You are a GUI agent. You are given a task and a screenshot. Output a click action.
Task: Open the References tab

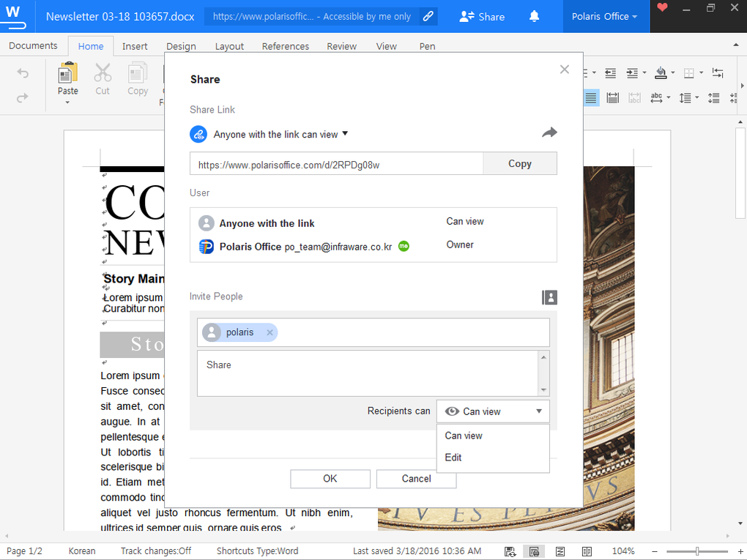click(x=285, y=46)
